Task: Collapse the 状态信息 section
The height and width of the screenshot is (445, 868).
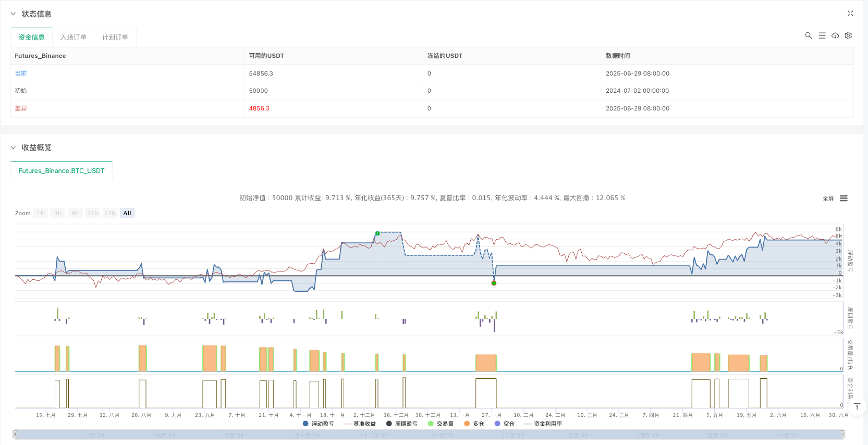Action: click(x=14, y=14)
